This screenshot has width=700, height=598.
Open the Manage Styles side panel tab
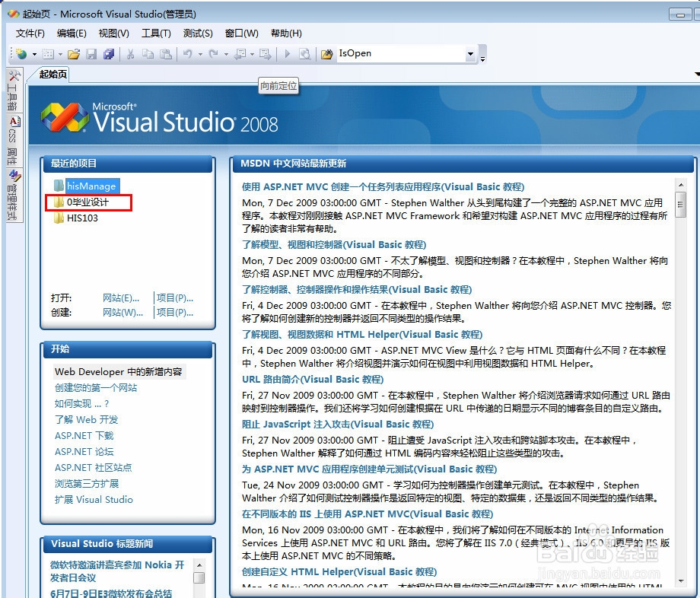[14, 195]
